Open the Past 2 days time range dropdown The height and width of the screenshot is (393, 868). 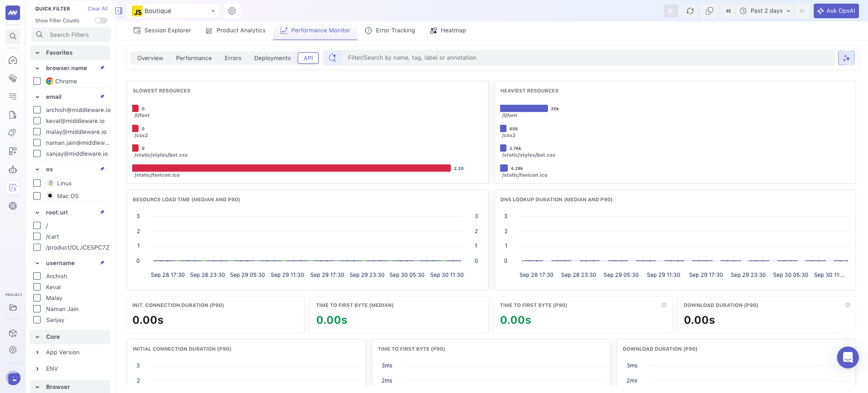pos(765,11)
